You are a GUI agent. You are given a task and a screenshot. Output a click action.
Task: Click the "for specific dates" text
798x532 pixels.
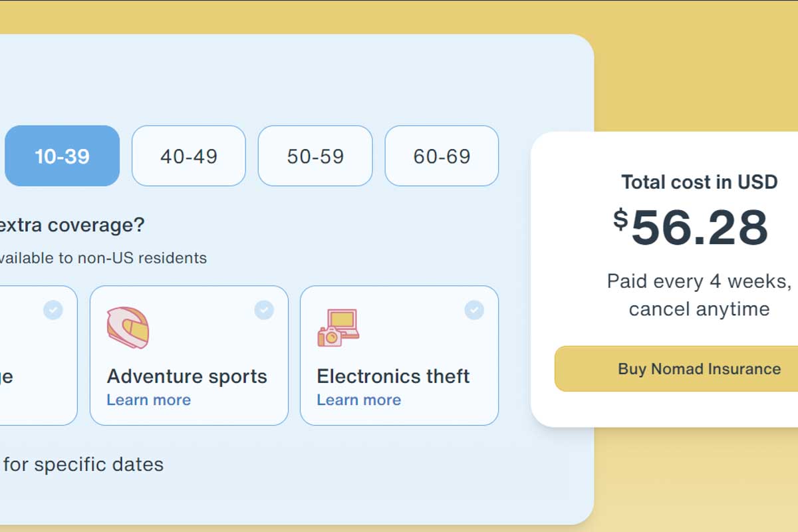[83, 464]
